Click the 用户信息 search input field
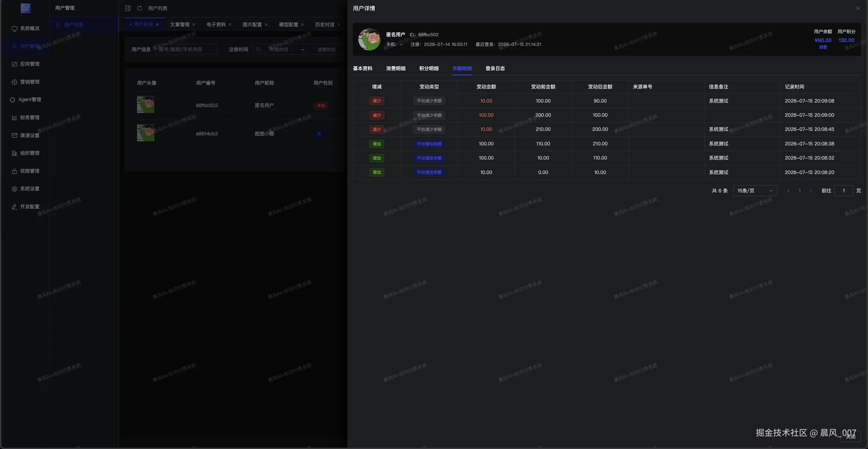 pyautogui.click(x=186, y=49)
